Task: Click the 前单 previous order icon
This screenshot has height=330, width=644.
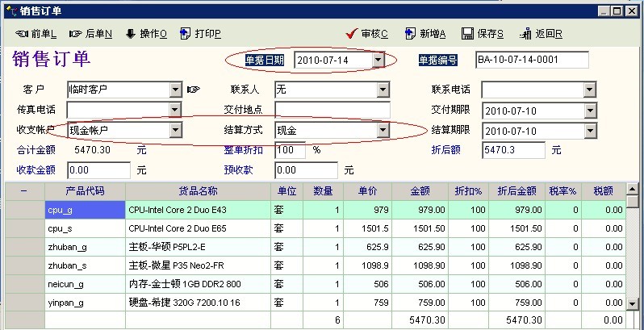Action: (22, 34)
